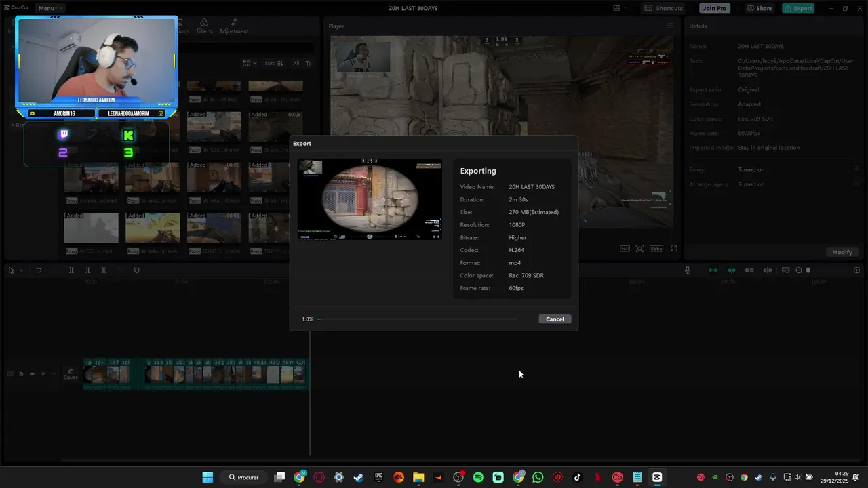Click the Join Pro button
Screen dimensions: 868x488
click(715, 8)
